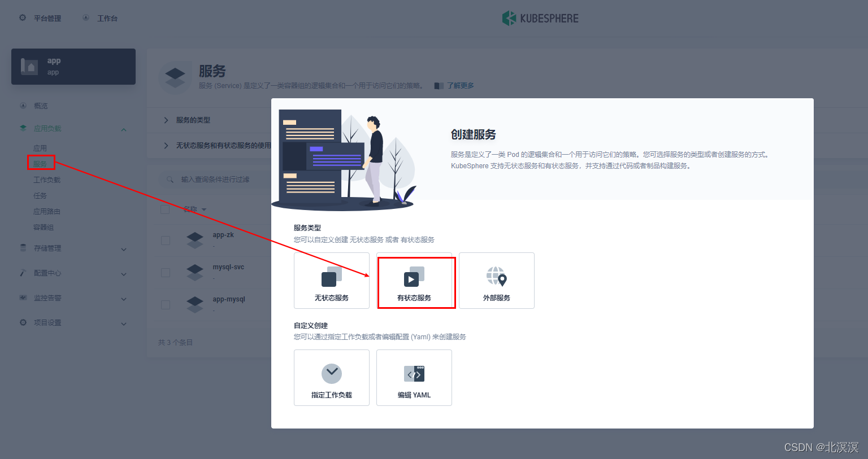Expand the 存储管理 menu chevron
This screenshot has width=868, height=459.
[x=124, y=250]
